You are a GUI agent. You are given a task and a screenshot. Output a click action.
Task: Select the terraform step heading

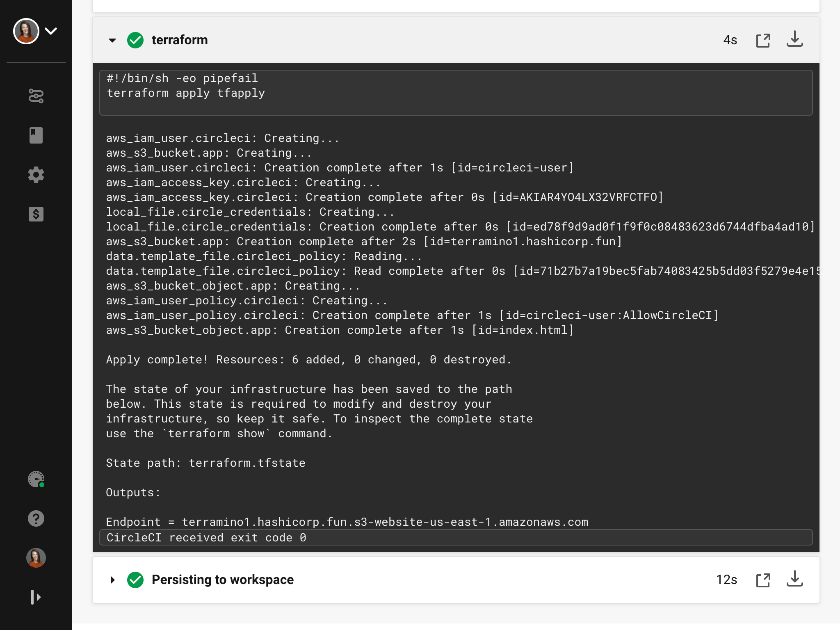click(180, 40)
